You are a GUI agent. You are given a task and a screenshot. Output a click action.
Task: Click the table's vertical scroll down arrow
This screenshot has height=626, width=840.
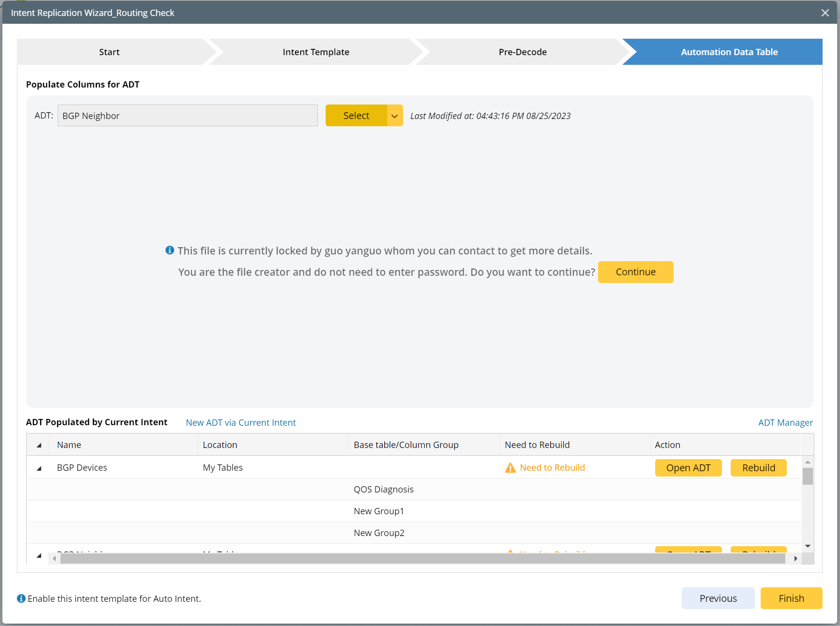[808, 546]
